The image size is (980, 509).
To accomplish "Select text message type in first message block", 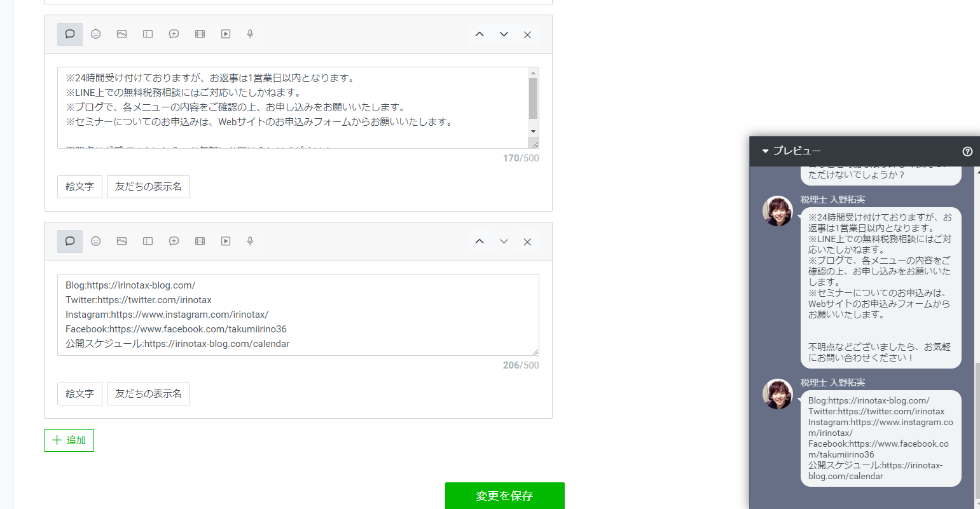I will (x=70, y=34).
